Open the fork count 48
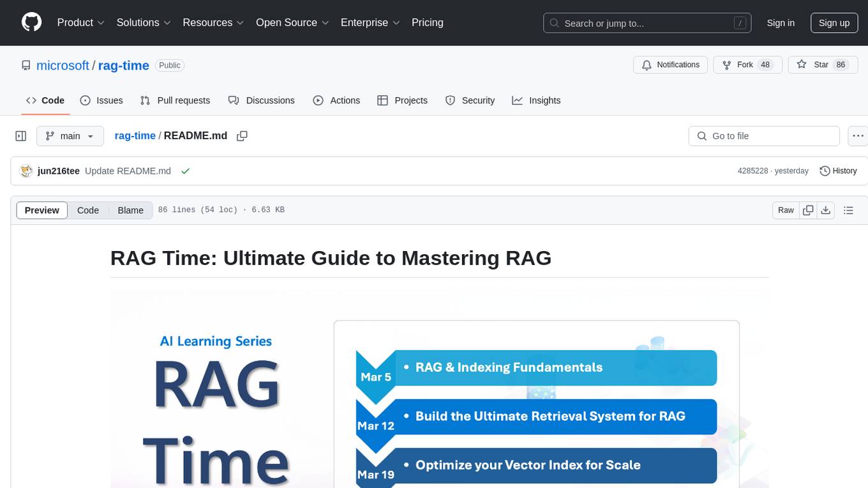The width and height of the screenshot is (868, 488). pos(766,65)
